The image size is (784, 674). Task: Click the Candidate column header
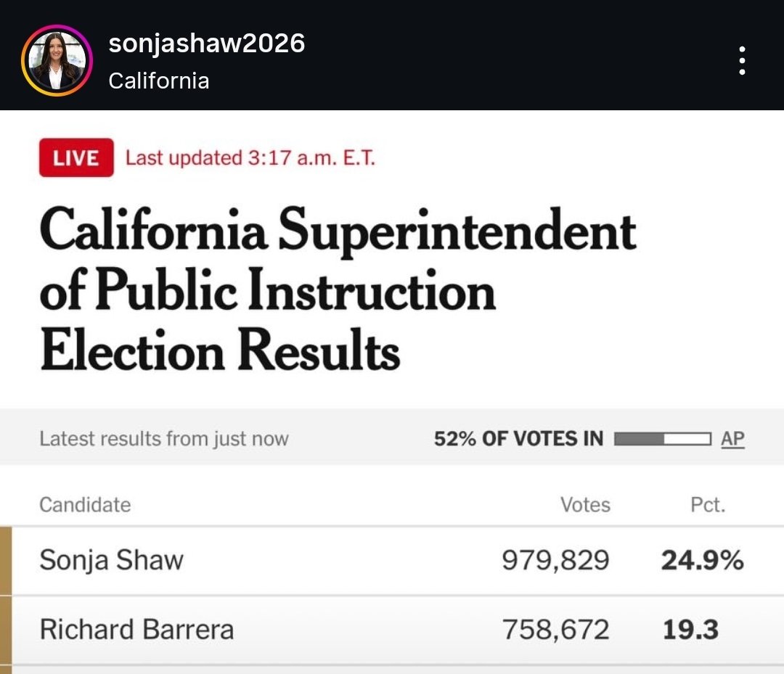[85, 505]
